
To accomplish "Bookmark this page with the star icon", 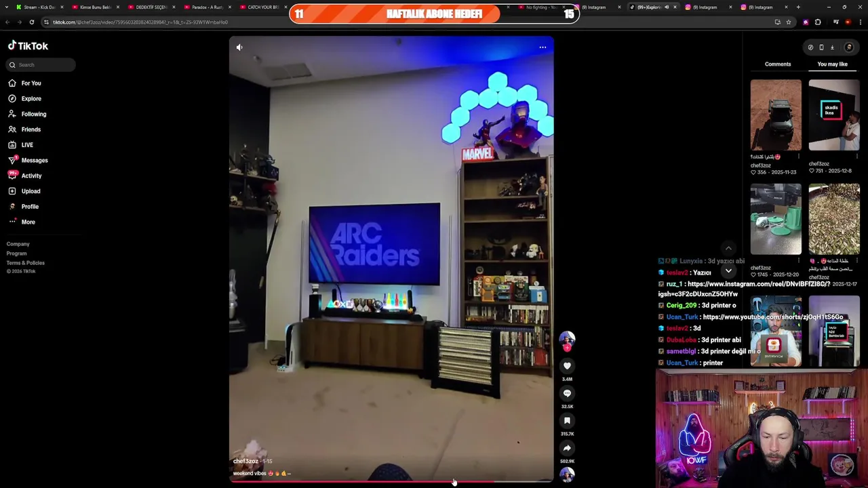I will point(788,22).
